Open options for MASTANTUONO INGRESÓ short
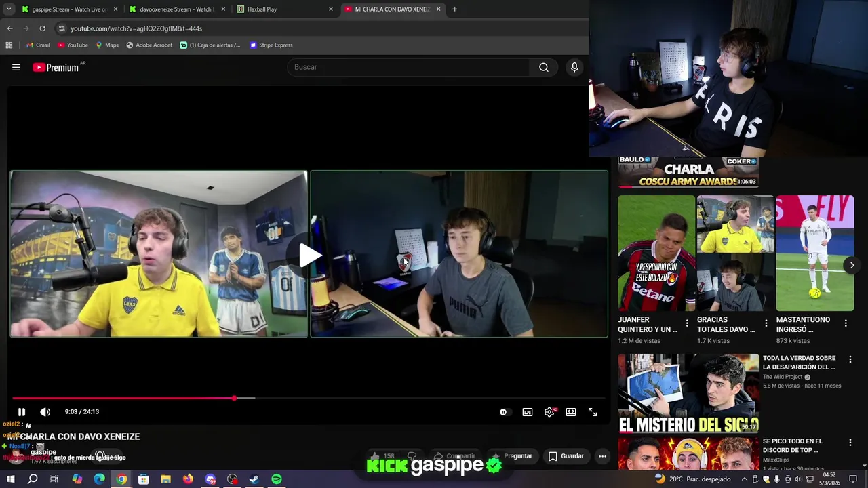Viewport: 868px width, 488px height. pos(846,324)
